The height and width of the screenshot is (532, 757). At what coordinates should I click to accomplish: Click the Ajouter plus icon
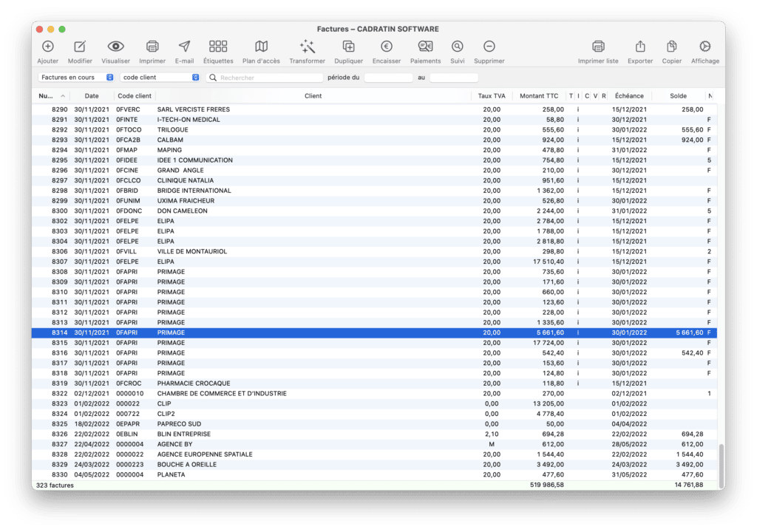48,47
